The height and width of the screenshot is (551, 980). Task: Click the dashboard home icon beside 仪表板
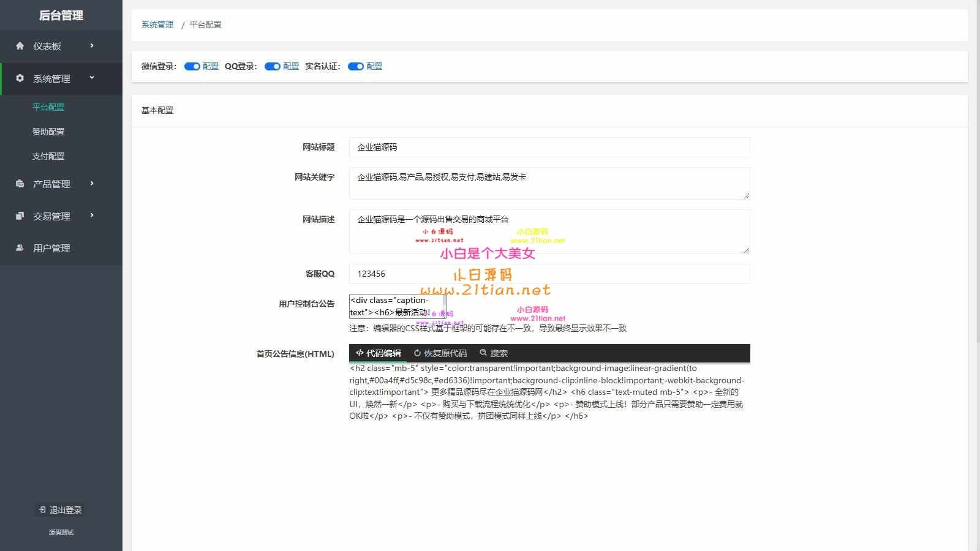tap(19, 46)
